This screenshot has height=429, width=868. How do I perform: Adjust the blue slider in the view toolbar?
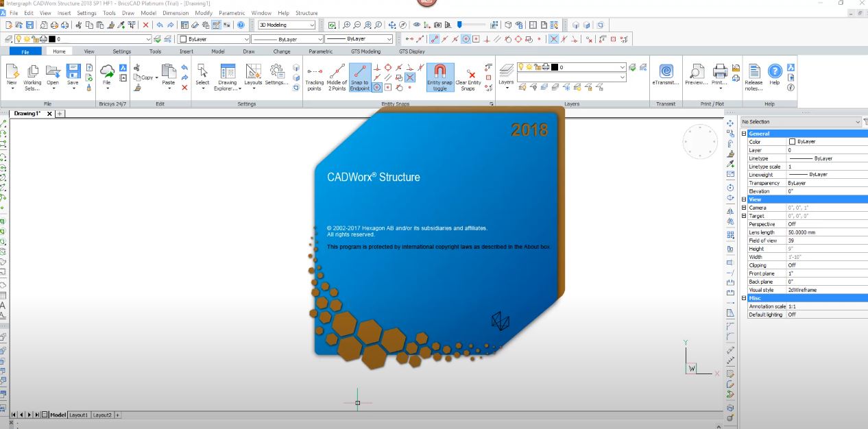[x=461, y=25]
